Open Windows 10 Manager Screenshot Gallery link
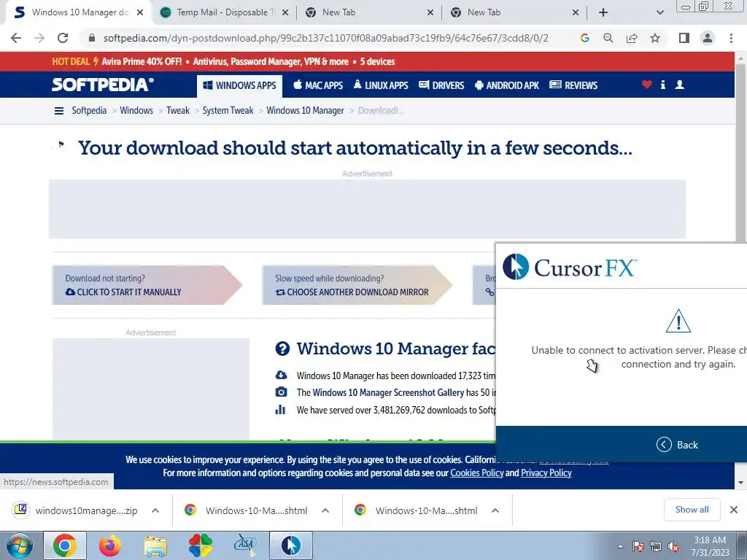This screenshot has height=560, width=747. coord(388,392)
